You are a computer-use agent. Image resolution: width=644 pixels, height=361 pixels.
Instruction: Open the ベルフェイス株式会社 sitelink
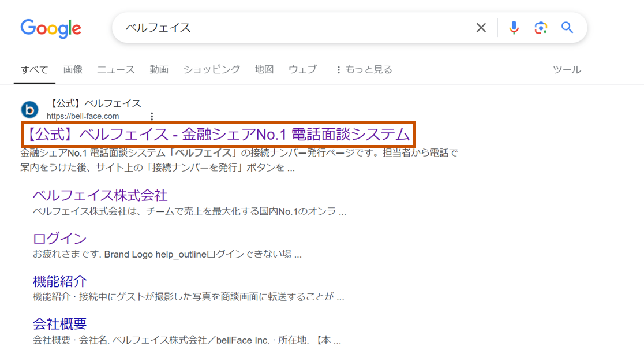point(100,195)
